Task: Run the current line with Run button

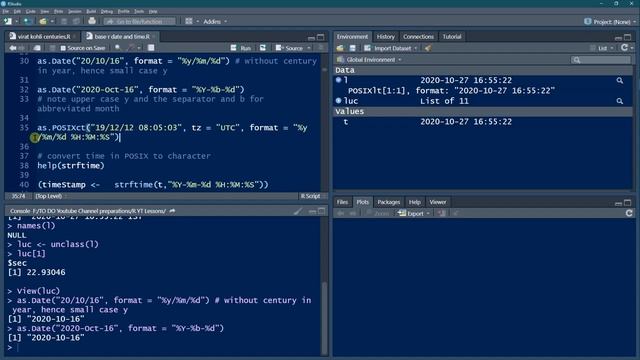Action: [241, 48]
